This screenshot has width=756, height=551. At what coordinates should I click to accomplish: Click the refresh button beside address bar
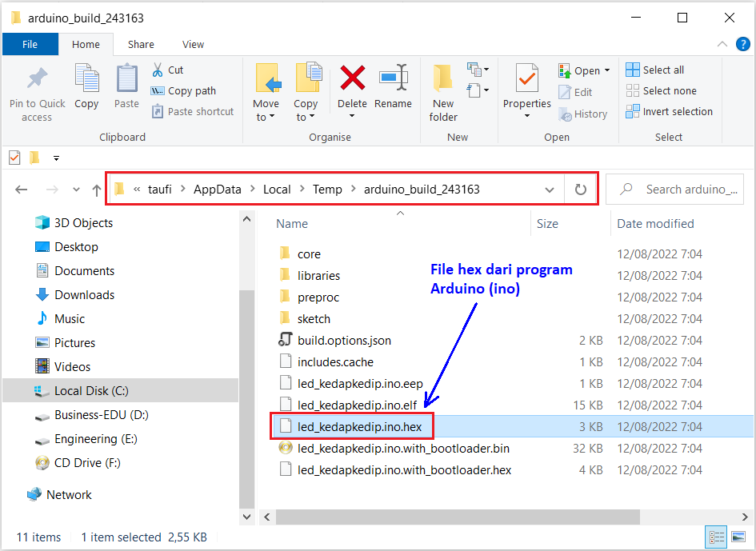[581, 189]
